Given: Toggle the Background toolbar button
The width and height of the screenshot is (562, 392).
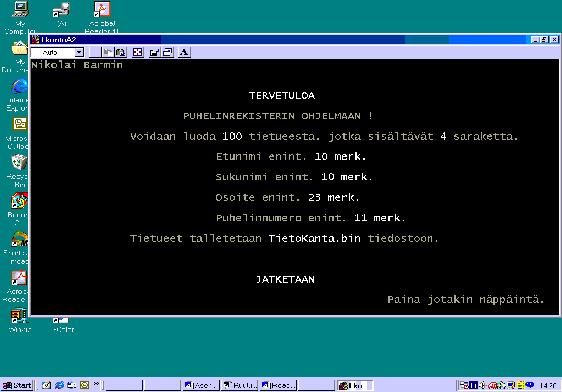Looking at the screenshot, I should click(x=167, y=52).
